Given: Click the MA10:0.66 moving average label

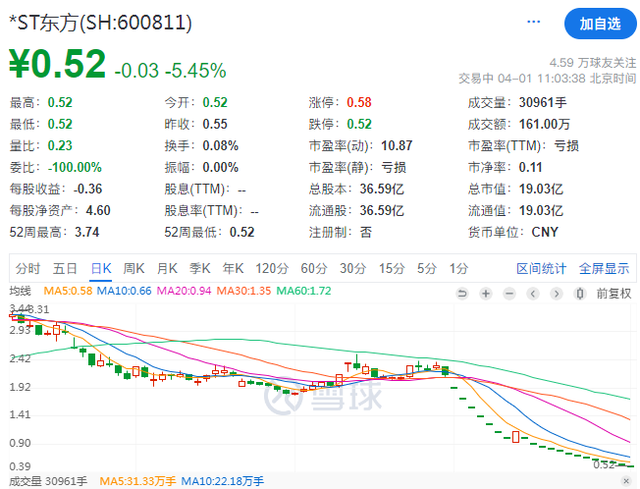Looking at the screenshot, I should click(124, 291).
